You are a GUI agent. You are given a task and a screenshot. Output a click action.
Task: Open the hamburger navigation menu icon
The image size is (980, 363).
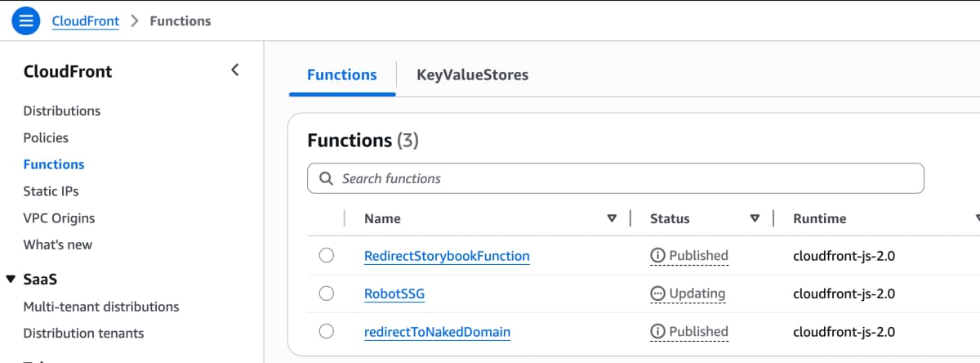tap(26, 20)
